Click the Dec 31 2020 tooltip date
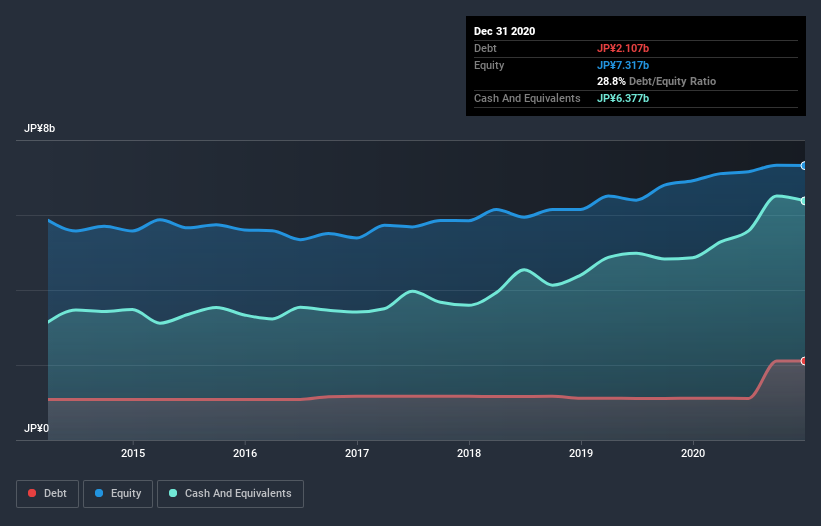This screenshot has height=526, width=821. click(x=504, y=31)
